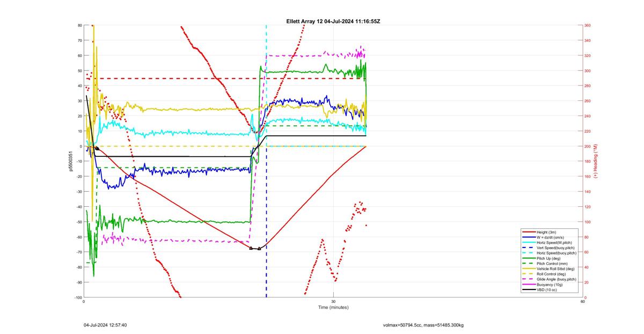Click the 300 tick on heading axis
This screenshot has height=334, width=644.
(587, 71)
